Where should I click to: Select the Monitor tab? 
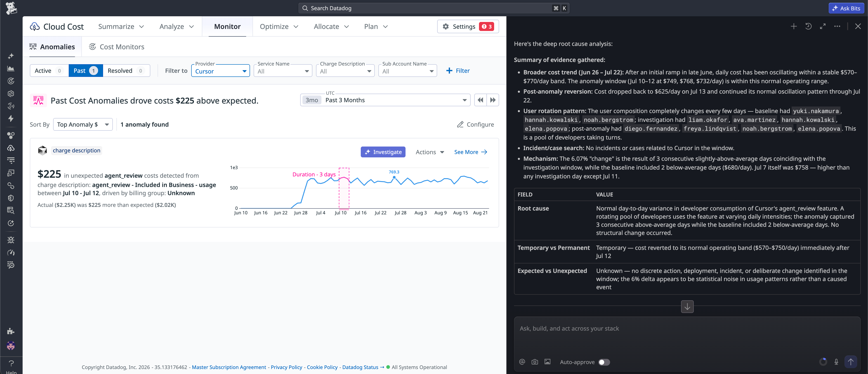point(227,27)
